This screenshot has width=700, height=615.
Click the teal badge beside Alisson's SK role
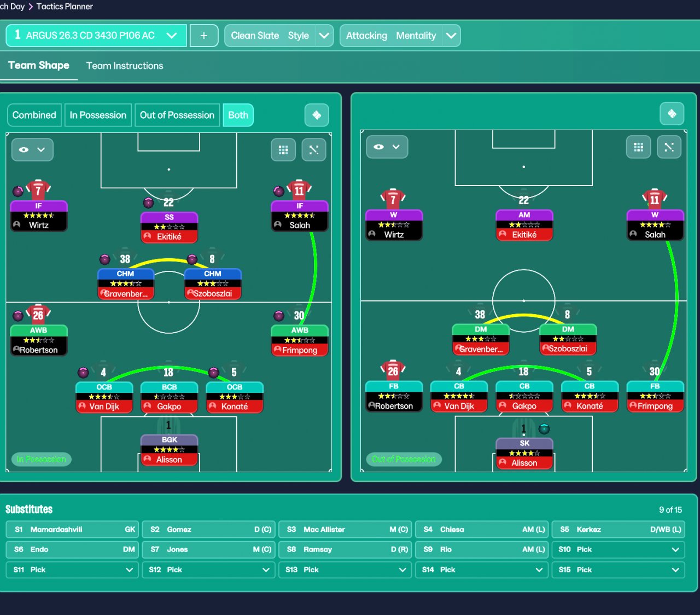pos(544,428)
